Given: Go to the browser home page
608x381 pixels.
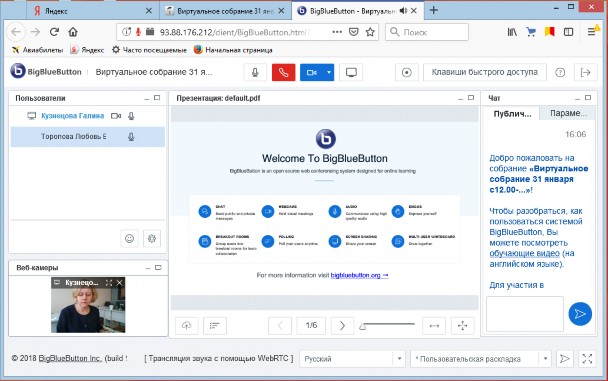Looking at the screenshot, I should pos(73,32).
